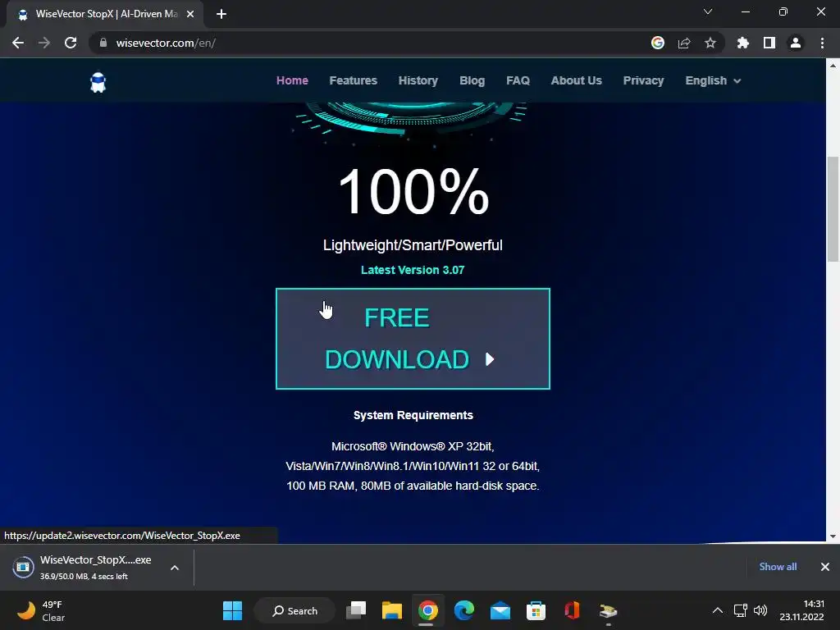The image size is (840, 630).
Task: Open Task View on taskbar
Action: click(x=356, y=610)
